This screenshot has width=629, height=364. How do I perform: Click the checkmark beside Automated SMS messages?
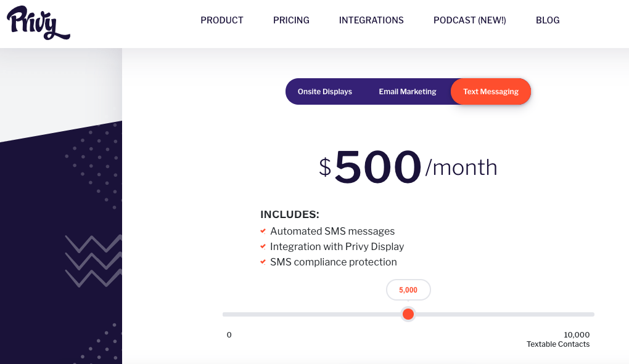pyautogui.click(x=263, y=231)
